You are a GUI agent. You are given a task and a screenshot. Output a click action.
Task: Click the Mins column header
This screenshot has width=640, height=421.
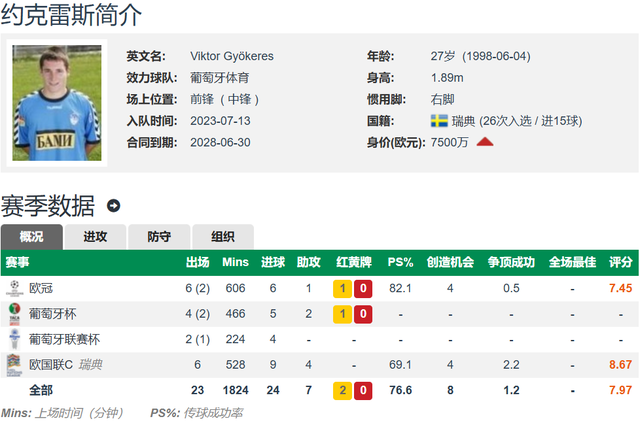pyautogui.click(x=236, y=262)
